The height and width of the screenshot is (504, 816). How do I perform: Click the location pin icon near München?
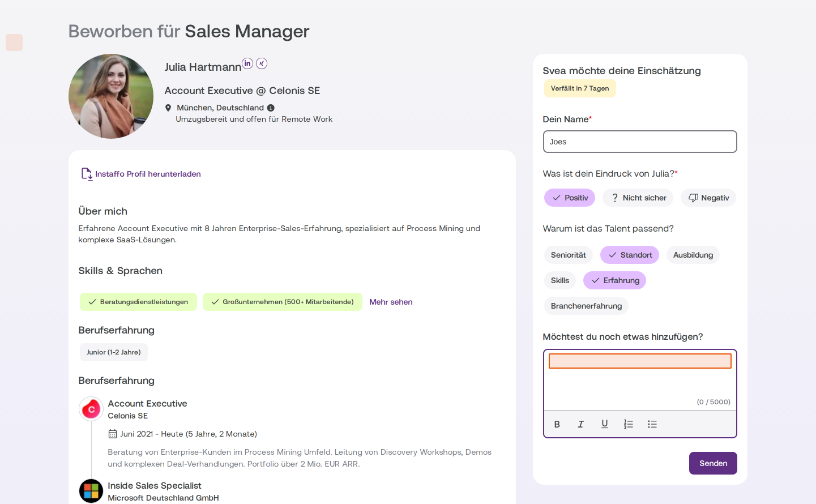tap(168, 108)
